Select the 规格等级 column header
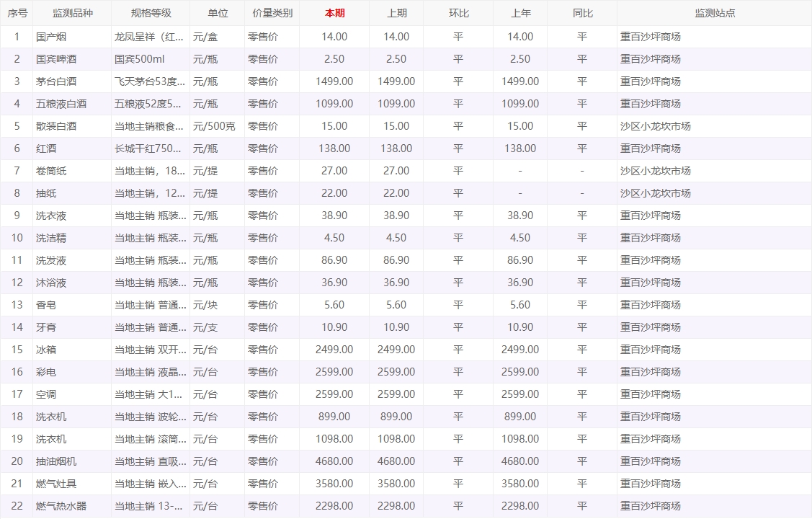Viewport: 812px width, 519px height. (x=151, y=13)
